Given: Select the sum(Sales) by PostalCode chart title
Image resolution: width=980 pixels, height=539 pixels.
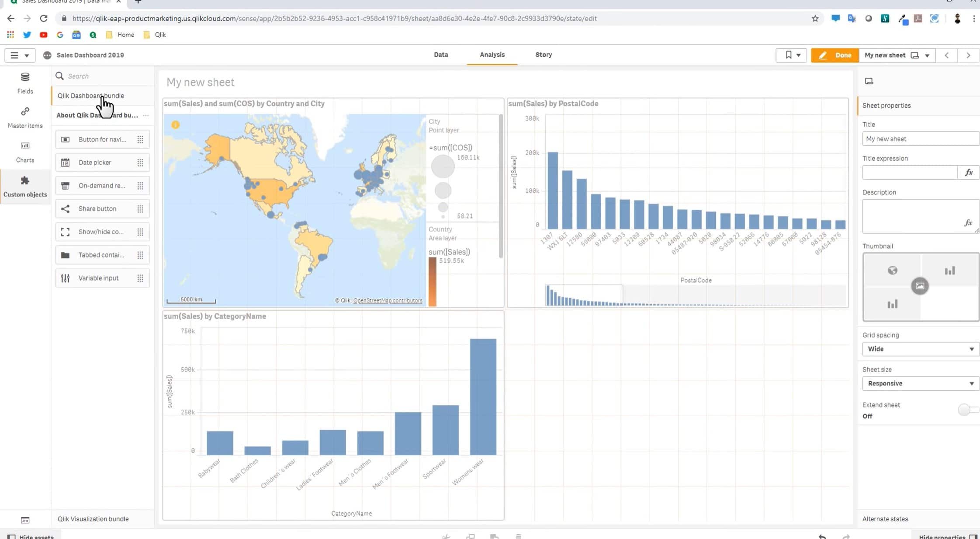Looking at the screenshot, I should (553, 104).
